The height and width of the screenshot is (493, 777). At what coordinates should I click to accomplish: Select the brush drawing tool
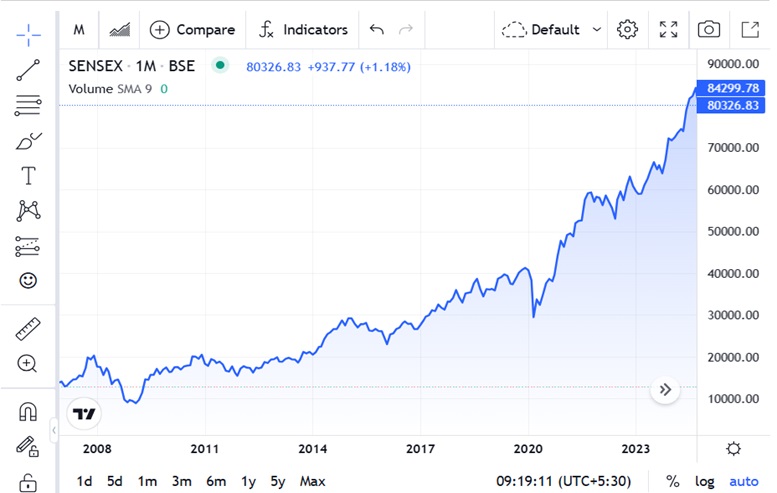coord(28,141)
